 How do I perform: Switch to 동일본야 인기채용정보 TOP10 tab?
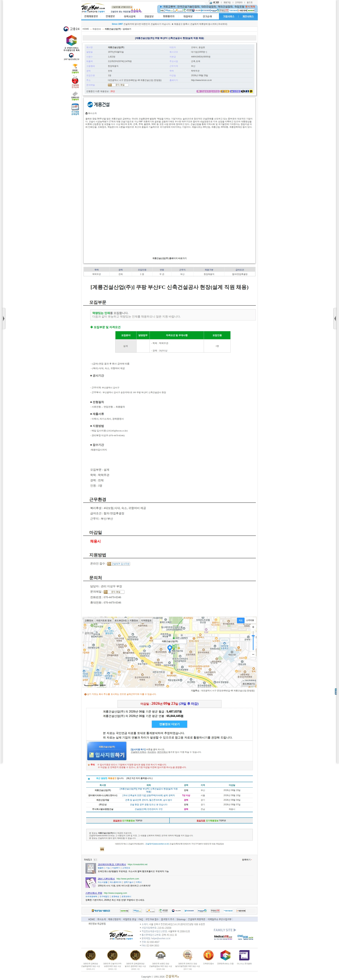127,821
